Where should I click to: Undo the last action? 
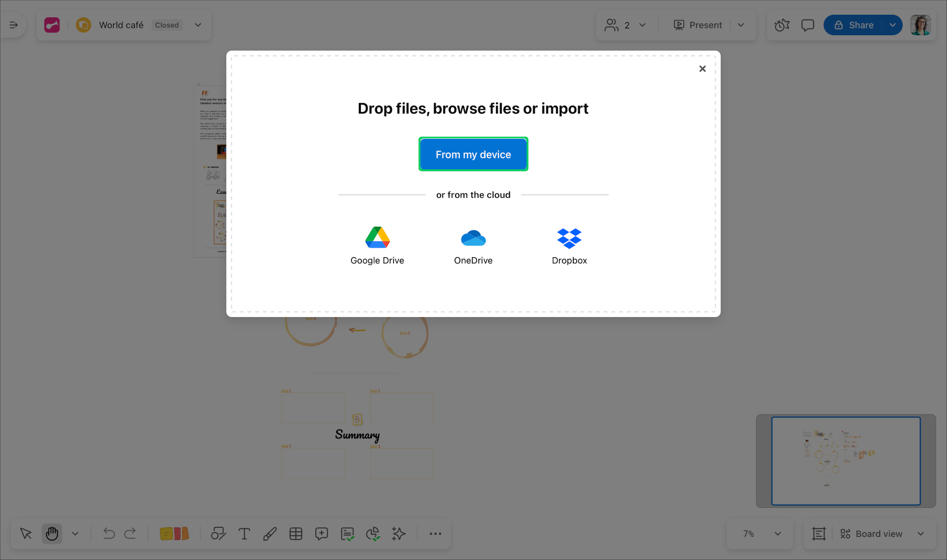coord(109,534)
